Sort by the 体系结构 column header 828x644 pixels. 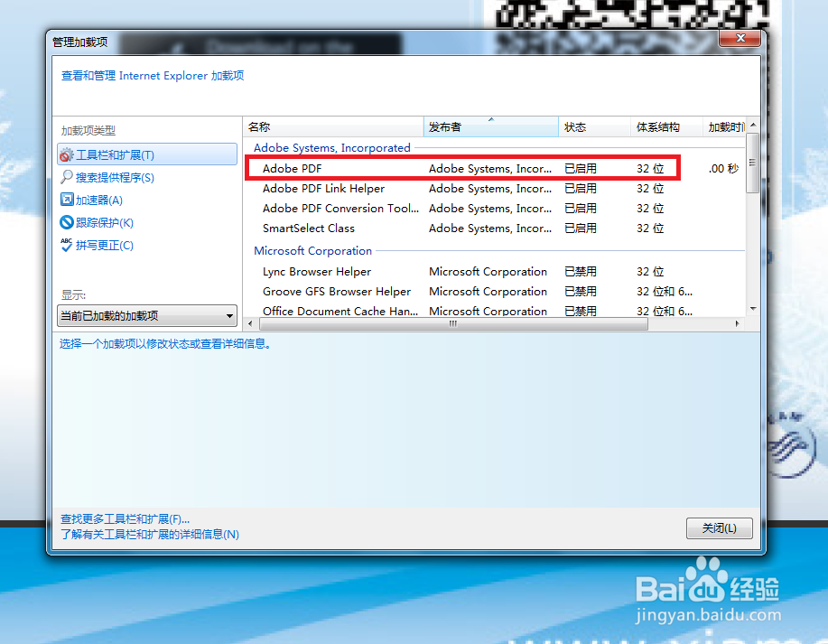[x=665, y=126]
